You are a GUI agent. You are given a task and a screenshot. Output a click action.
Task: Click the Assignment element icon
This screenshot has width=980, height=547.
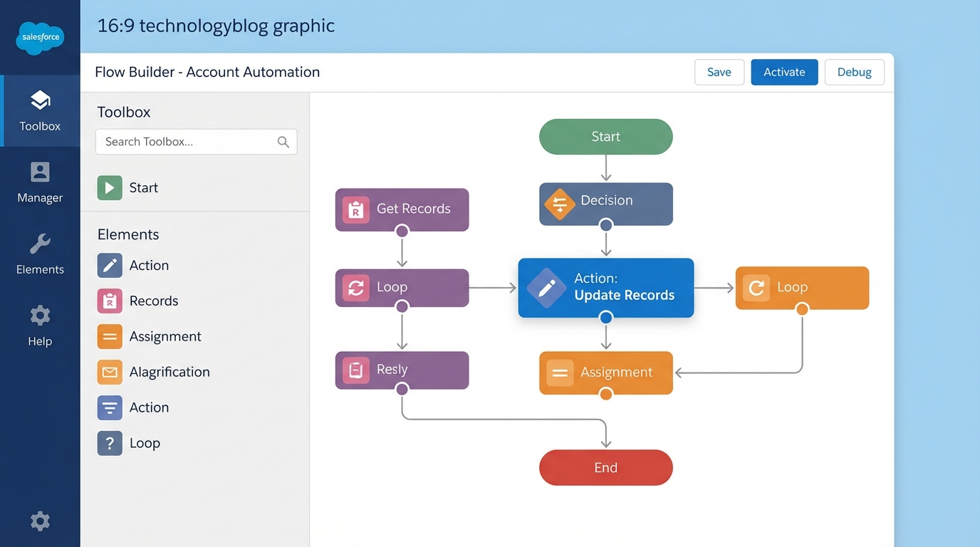click(x=109, y=336)
